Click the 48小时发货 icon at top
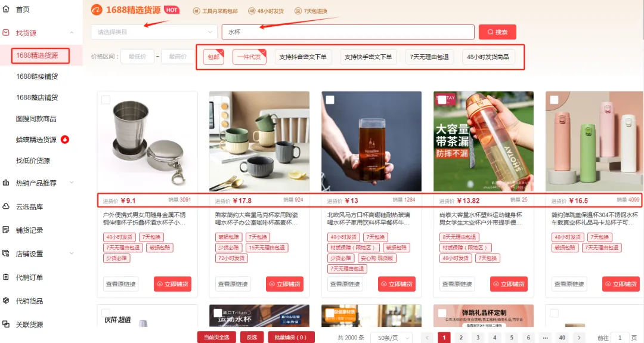 pyautogui.click(x=252, y=11)
